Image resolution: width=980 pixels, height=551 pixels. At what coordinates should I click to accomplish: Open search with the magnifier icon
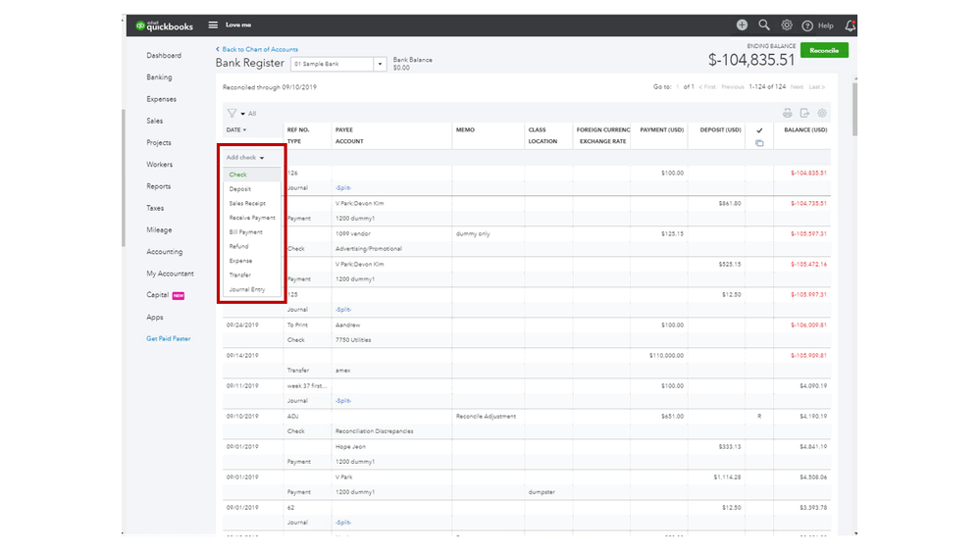pos(764,25)
